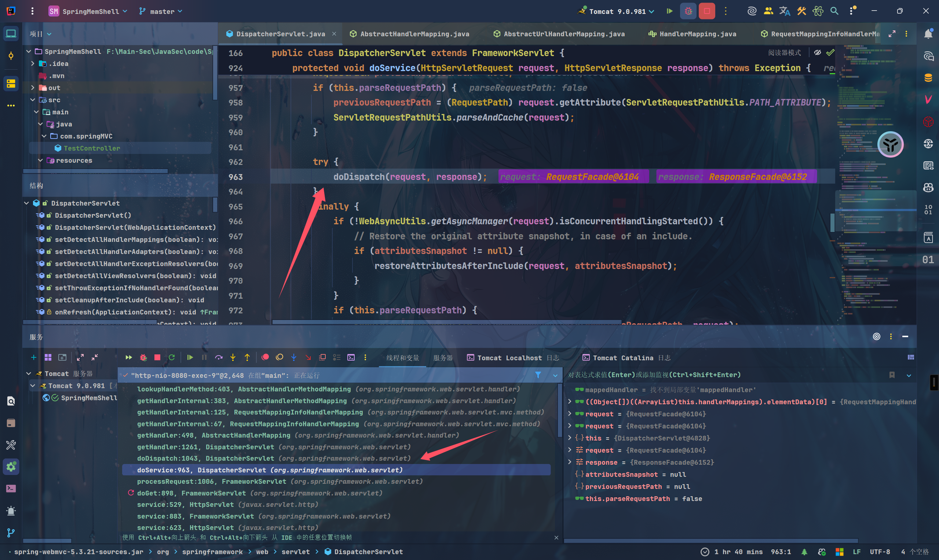Close the DispatcherServlet.java tab
Screen dimensions: 939x560
334,34
